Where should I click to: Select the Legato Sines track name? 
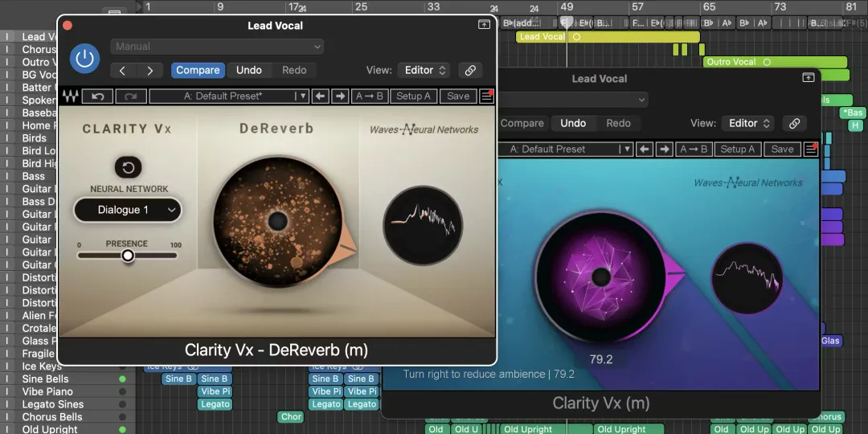click(52, 404)
